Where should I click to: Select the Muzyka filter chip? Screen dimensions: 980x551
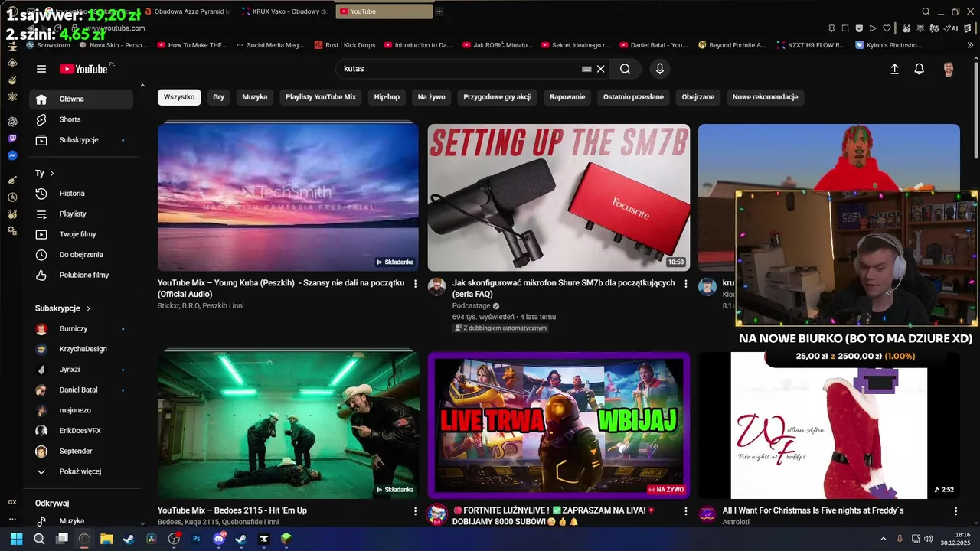pyautogui.click(x=255, y=97)
